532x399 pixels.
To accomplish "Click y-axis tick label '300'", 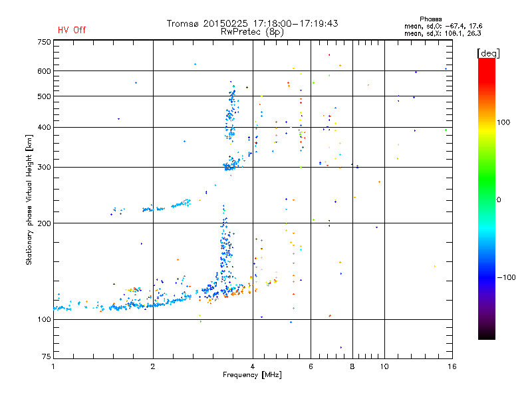I will point(44,168).
